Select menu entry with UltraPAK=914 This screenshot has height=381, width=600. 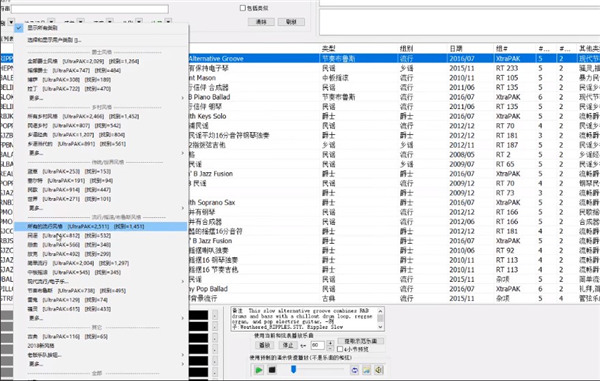tap(101, 190)
